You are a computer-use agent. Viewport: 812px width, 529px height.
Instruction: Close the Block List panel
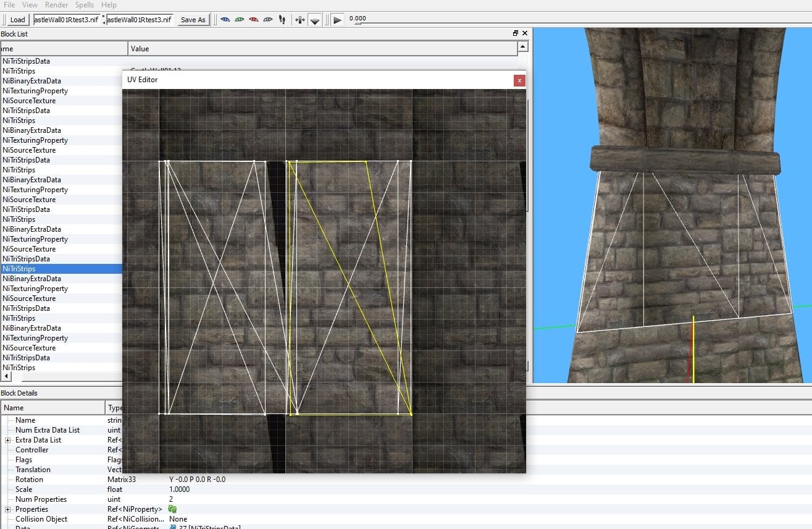click(x=525, y=33)
